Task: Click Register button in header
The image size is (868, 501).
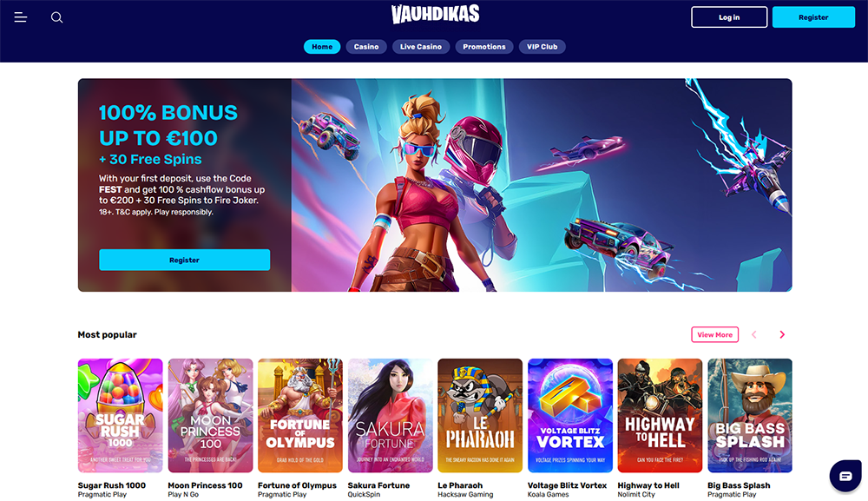Action: pyautogui.click(x=813, y=17)
